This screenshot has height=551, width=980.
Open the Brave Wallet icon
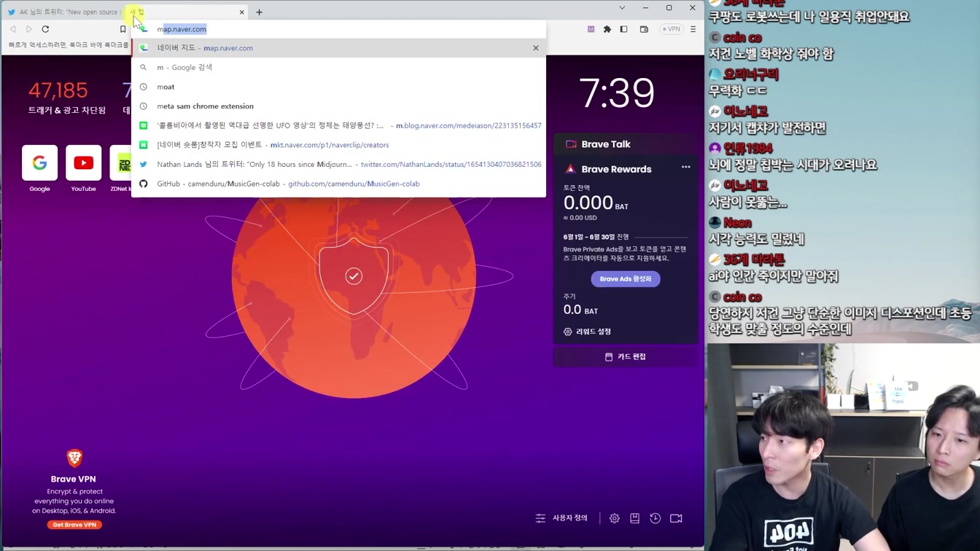[644, 29]
